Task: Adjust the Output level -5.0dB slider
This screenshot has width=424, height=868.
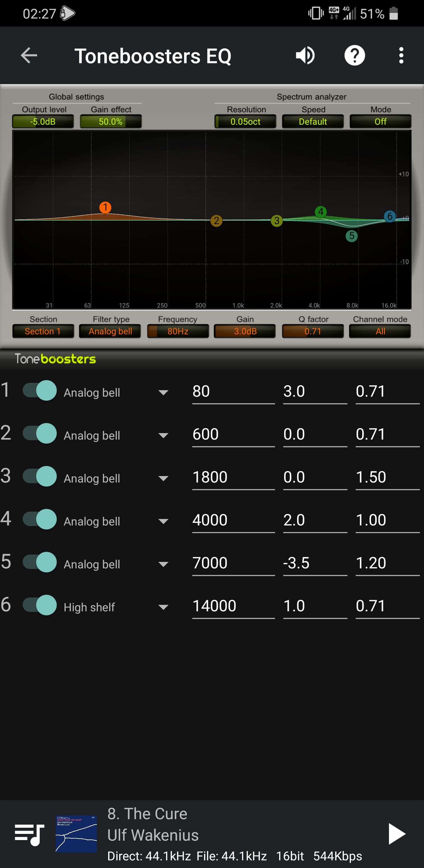Action: tap(43, 122)
